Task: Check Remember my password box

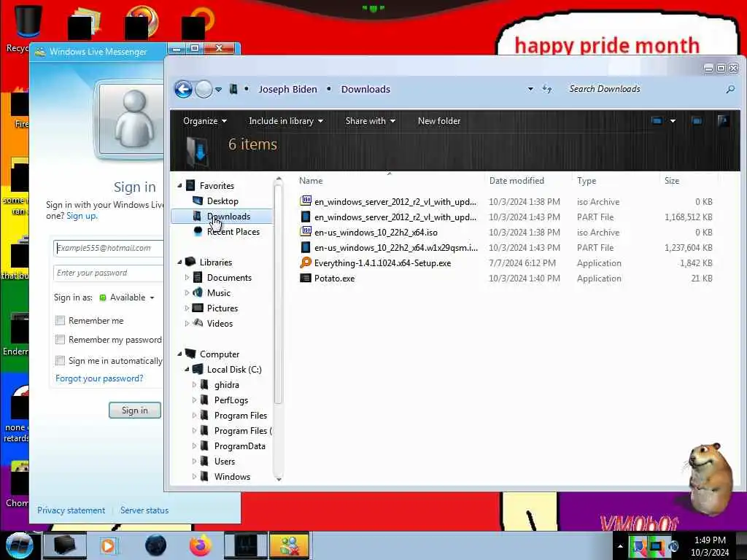Action: pos(60,340)
